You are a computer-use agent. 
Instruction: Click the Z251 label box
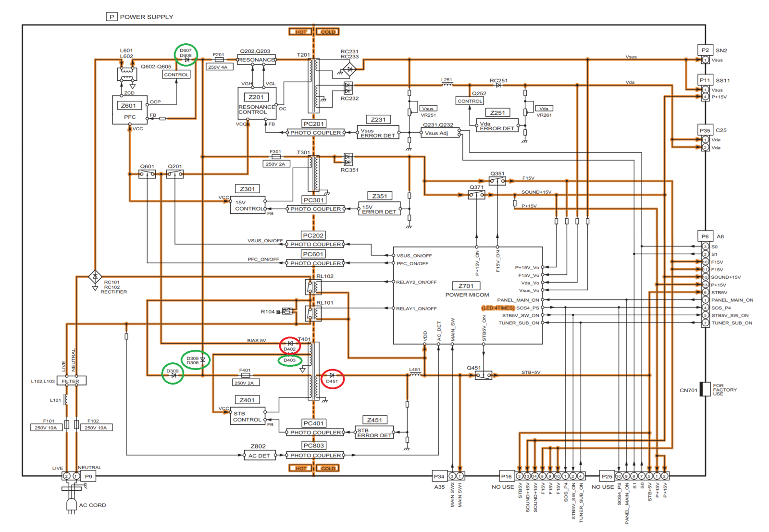[497, 113]
